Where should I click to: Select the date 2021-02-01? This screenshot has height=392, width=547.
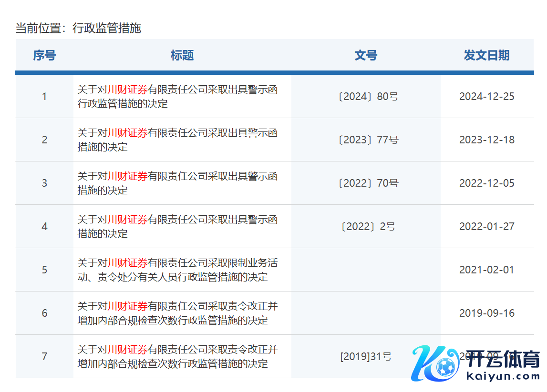pyautogui.click(x=486, y=270)
